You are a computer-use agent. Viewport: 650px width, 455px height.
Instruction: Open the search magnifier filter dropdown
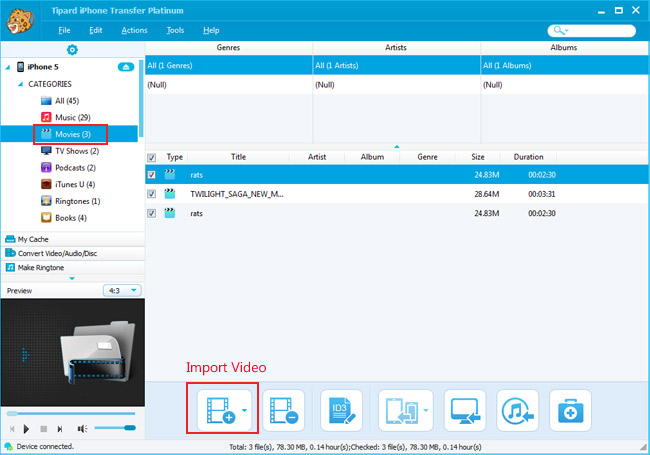[x=561, y=31]
